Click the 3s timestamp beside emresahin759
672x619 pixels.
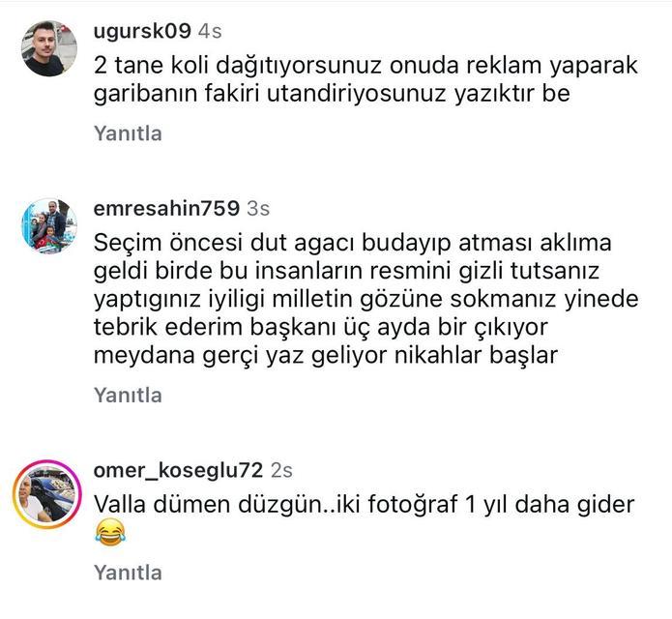pos(258,209)
